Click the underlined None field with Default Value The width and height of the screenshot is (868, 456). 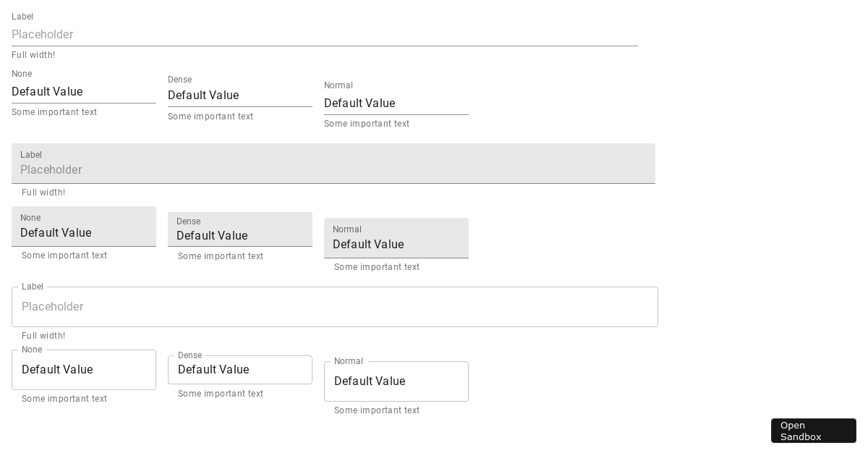pos(84,92)
